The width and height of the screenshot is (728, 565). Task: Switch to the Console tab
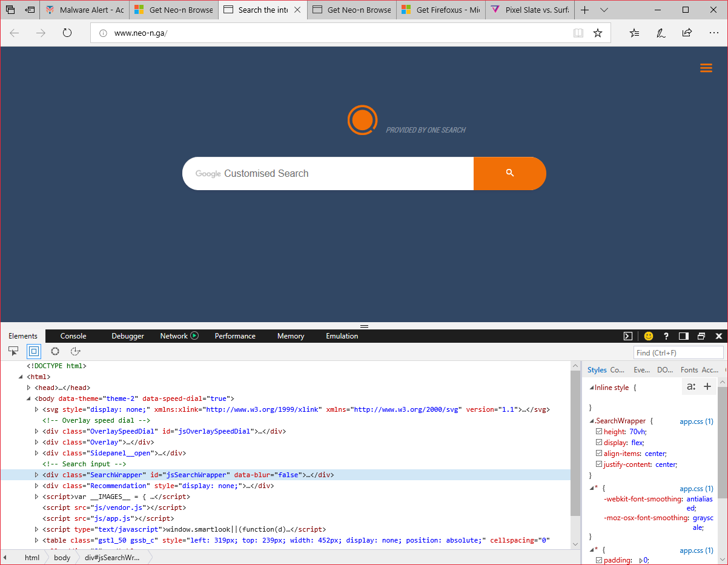(73, 336)
